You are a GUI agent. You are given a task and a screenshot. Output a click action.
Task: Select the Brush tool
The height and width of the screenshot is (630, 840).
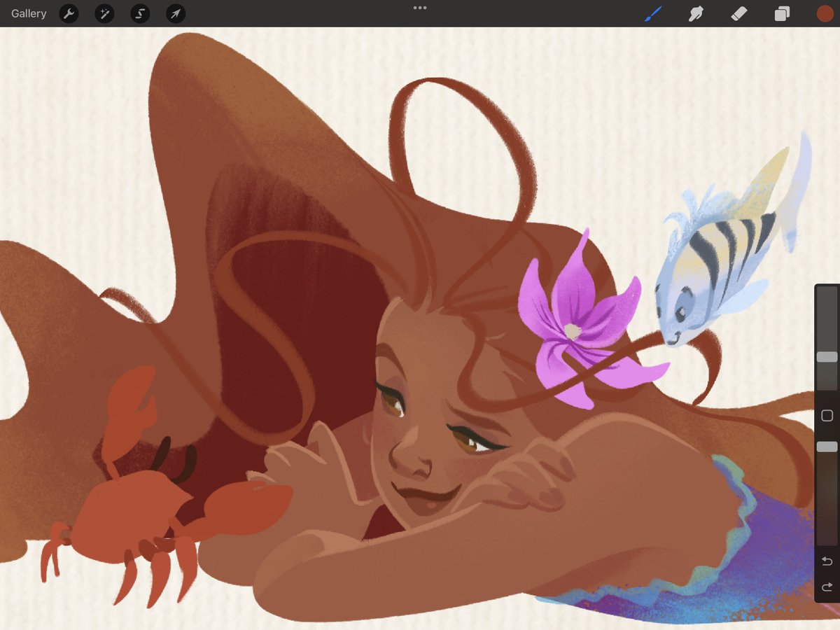click(653, 13)
